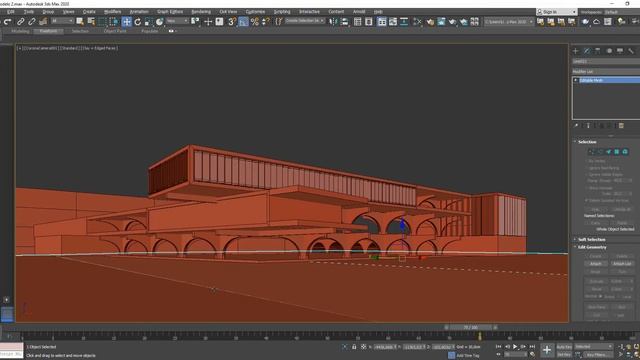The image size is (640, 360).
Task: Toggle 3D Snaps icon
Action: pyautogui.click(x=232, y=22)
